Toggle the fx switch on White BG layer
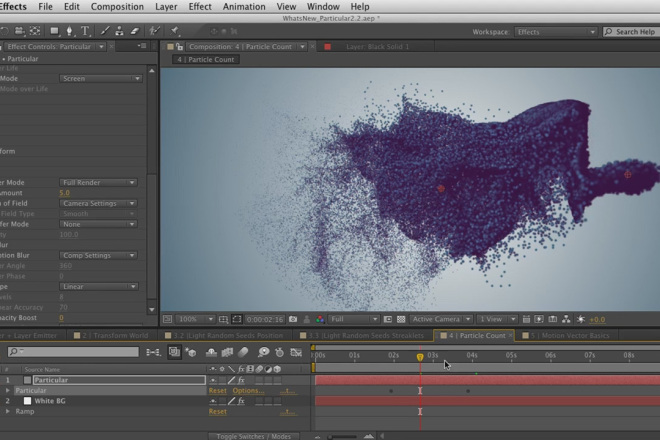This screenshot has width=660, height=440. (241, 401)
